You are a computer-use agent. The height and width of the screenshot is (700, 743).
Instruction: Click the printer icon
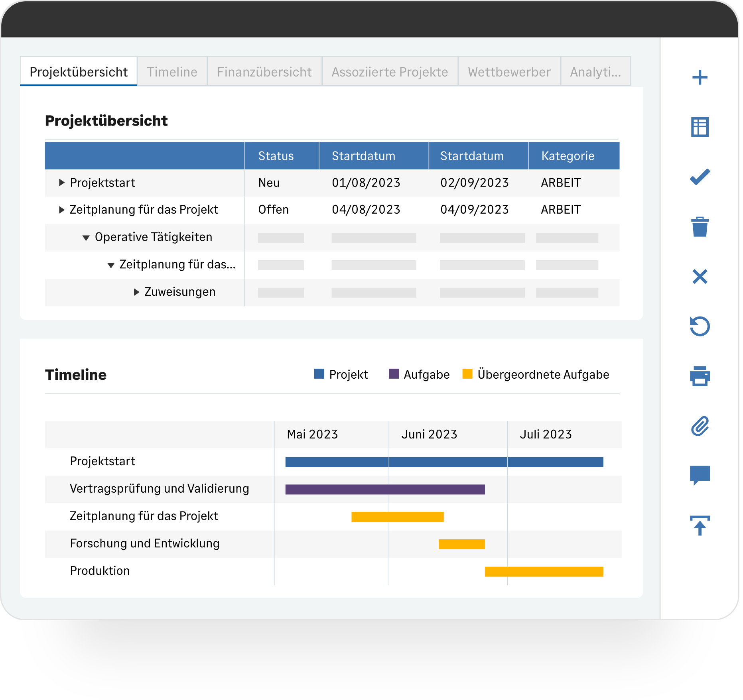pos(700,376)
